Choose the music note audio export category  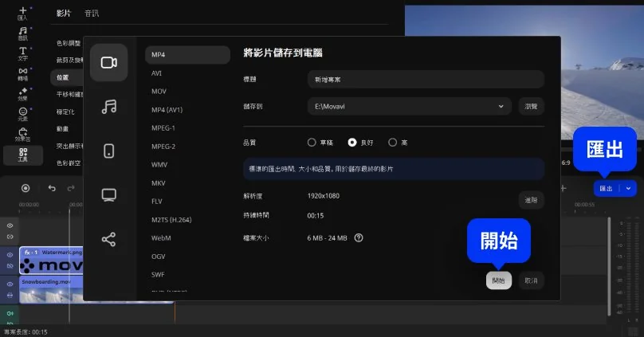pyautogui.click(x=109, y=107)
